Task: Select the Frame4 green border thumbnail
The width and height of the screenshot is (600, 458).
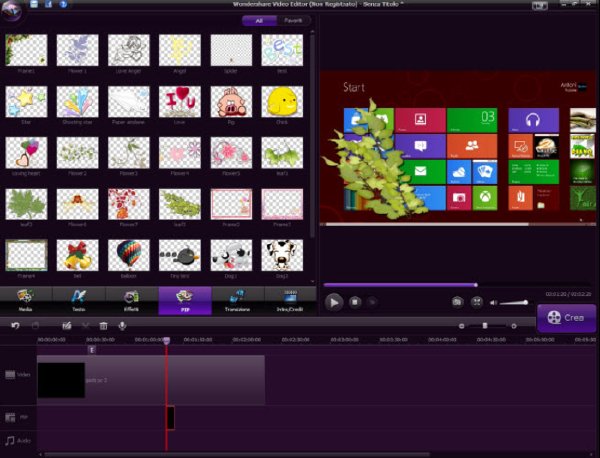Action: 26,255
